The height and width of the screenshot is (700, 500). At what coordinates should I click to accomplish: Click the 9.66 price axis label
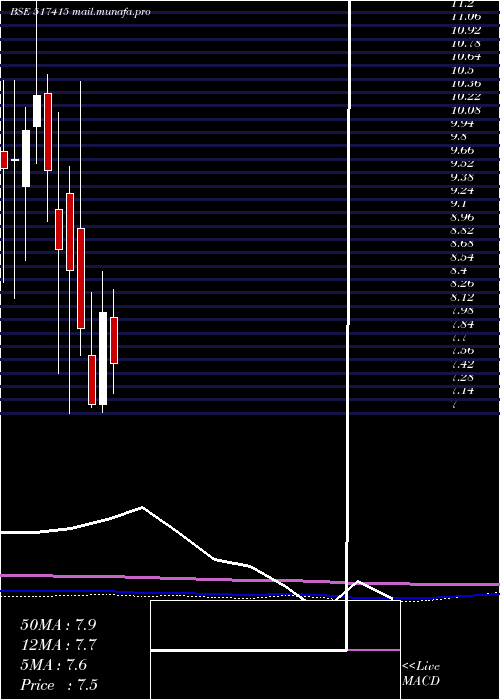click(x=462, y=150)
